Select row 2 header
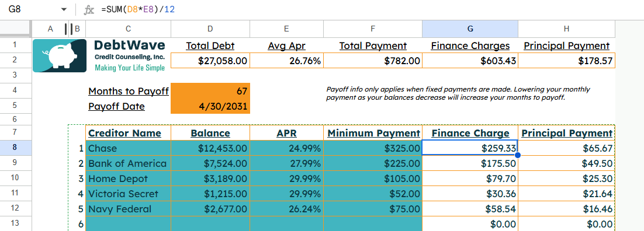The height and width of the screenshot is (231, 644). [x=16, y=60]
